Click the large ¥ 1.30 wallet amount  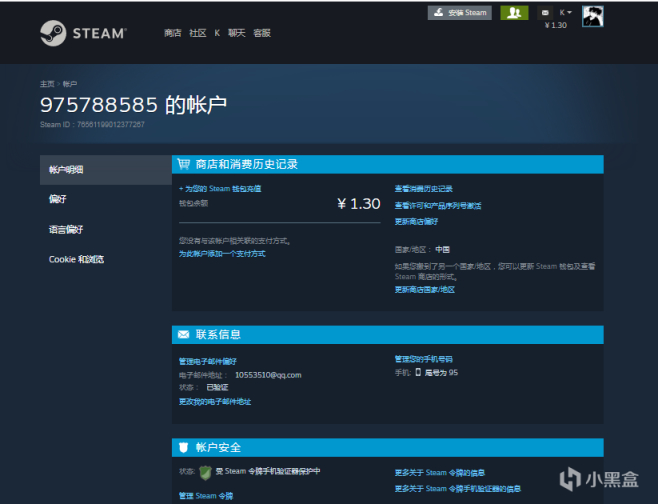point(359,204)
